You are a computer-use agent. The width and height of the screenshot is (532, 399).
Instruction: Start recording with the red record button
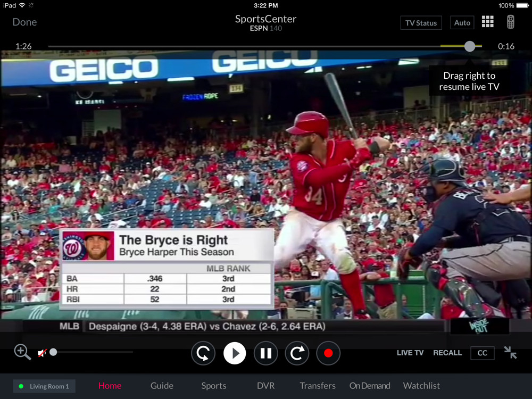[x=328, y=353]
